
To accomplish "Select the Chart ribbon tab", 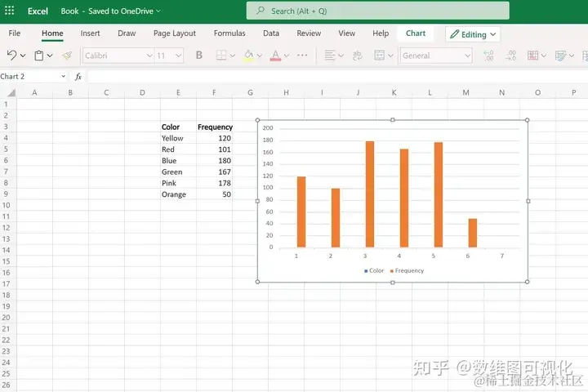I will 416,33.
